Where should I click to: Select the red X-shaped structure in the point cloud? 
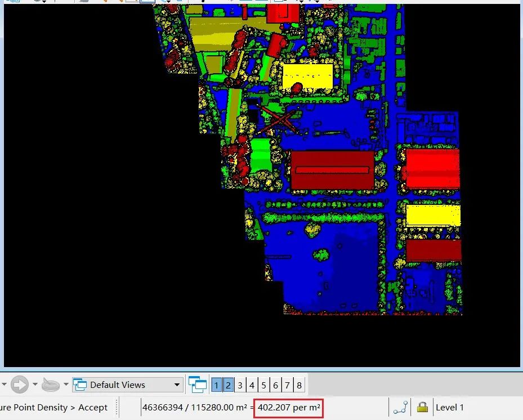click(x=278, y=120)
